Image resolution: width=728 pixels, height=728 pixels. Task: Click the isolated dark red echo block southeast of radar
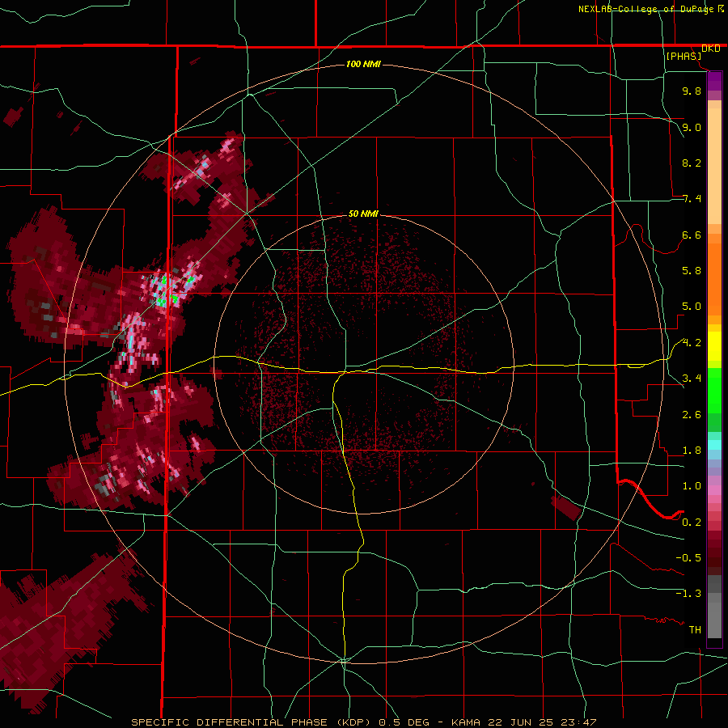coord(566,509)
